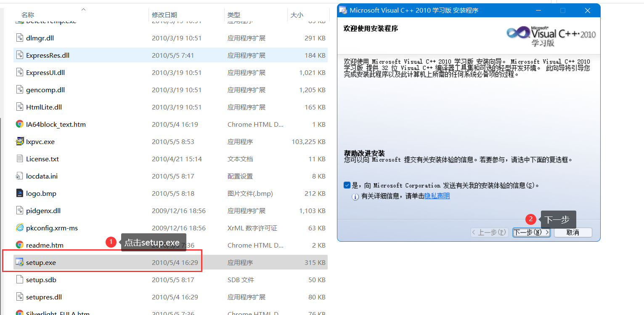The width and height of the screenshot is (644, 315).
Task: Select the dlmgr.dll file name
Action: click(40, 38)
